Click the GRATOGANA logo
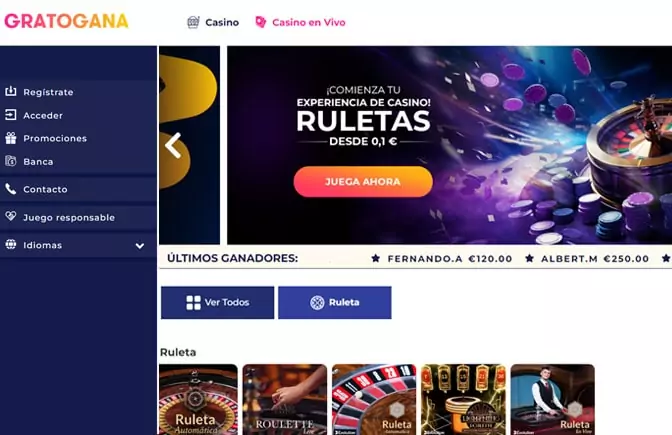The height and width of the screenshot is (435, 672). click(66, 21)
